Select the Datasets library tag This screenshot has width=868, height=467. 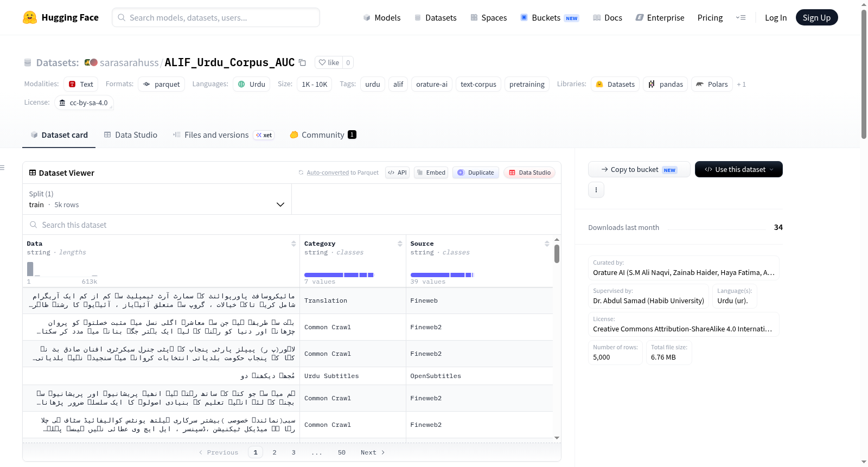click(x=615, y=84)
